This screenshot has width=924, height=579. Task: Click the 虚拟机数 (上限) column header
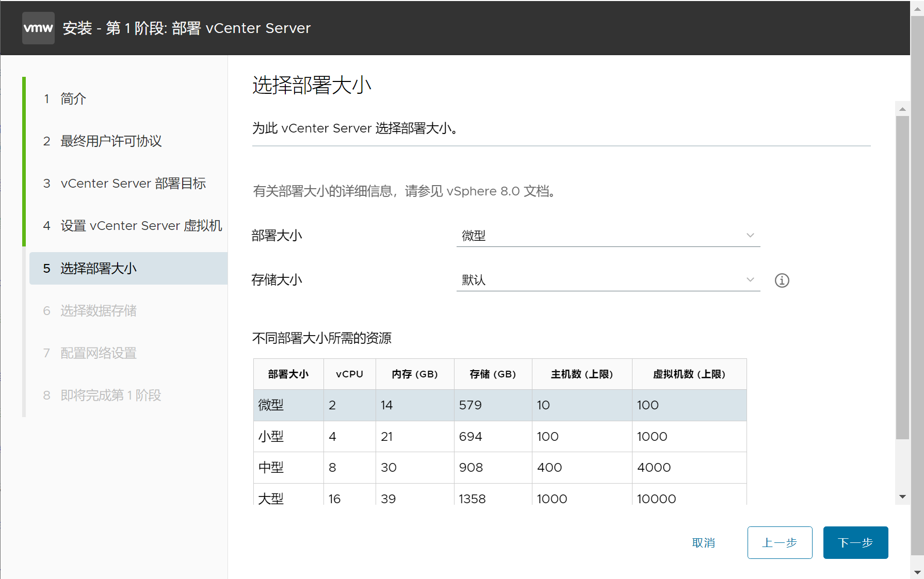coord(689,374)
